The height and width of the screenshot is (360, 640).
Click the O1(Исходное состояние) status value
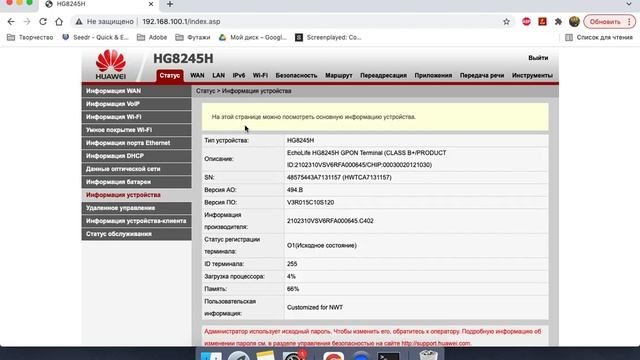[x=322, y=245]
